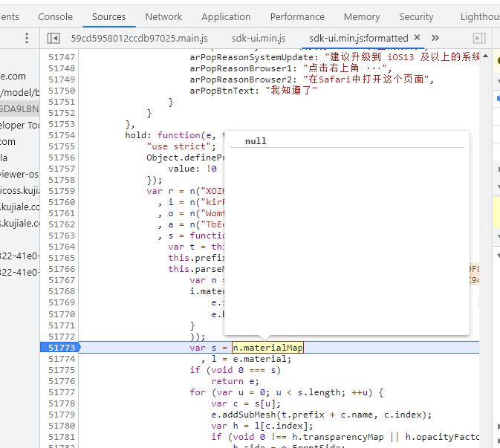Show more open file tabs chevron
The image size is (500, 448).
point(435,38)
